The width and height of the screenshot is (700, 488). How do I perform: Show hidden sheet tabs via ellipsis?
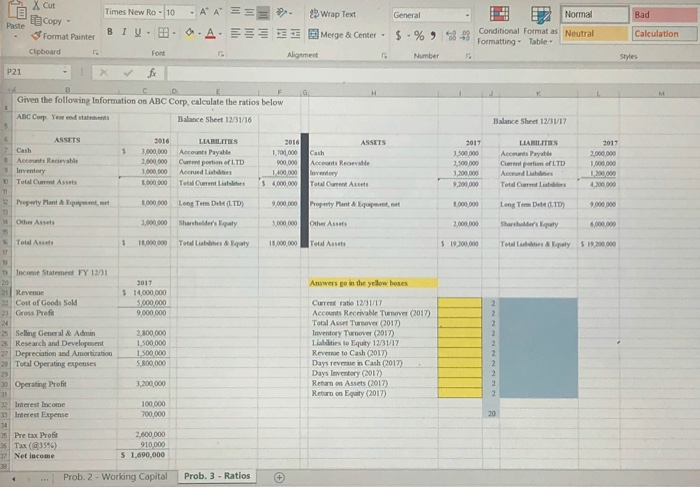tap(45, 479)
